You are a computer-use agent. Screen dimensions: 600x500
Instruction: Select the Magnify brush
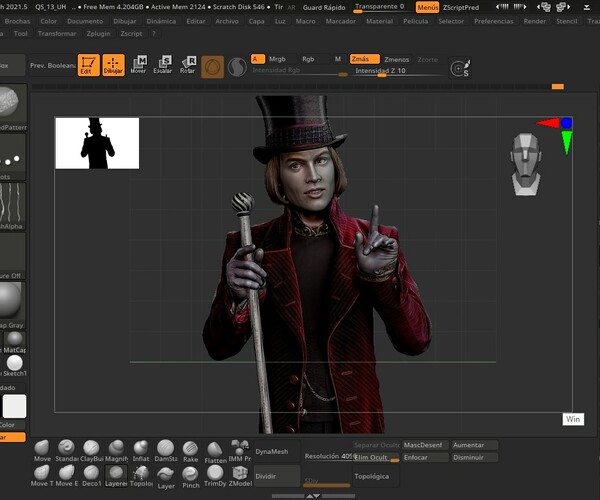click(x=116, y=451)
